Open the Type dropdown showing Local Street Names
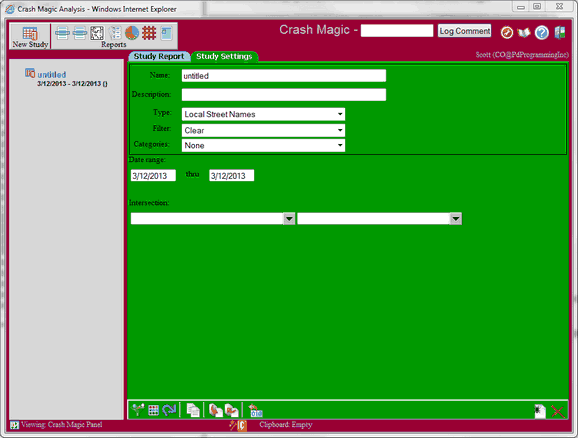This screenshot has width=578, height=438. tap(264, 114)
